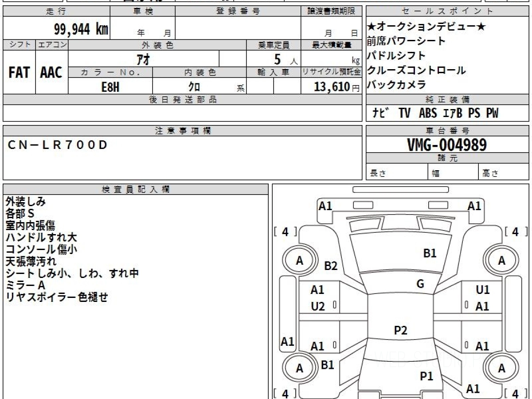Click PW in the genuine equipment row
The height and width of the screenshot is (399, 532).
[492, 113]
